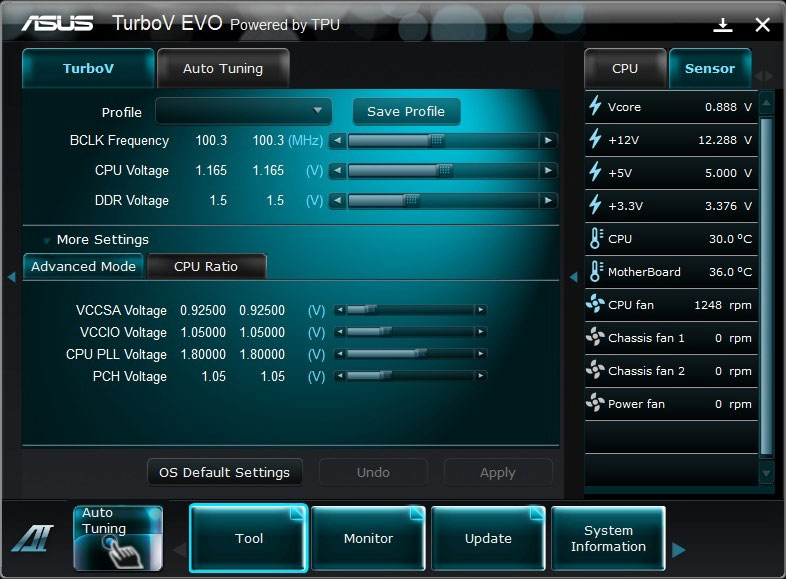Screen dimensions: 786x579
Task: Decrease VCCIO Voltage with left arrow
Action: [340, 332]
